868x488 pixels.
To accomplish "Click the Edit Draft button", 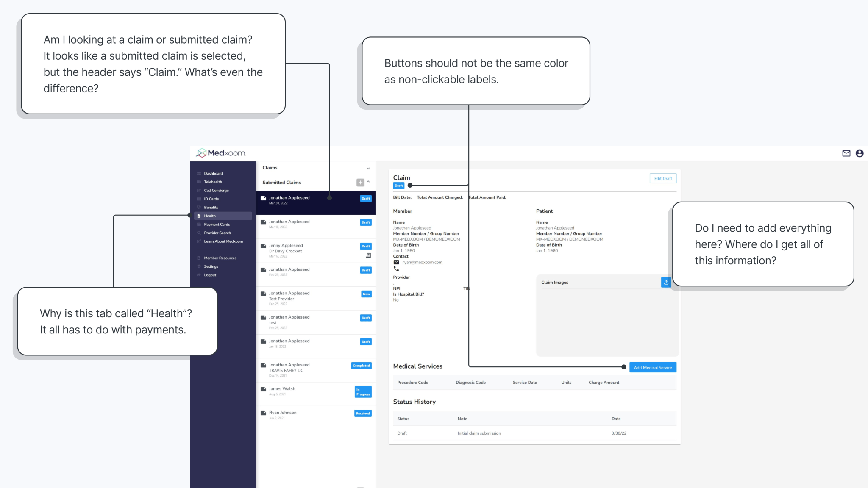I will coord(663,178).
